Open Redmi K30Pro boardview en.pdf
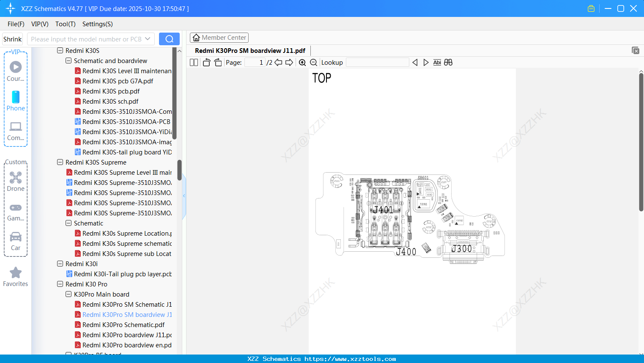 (x=127, y=345)
